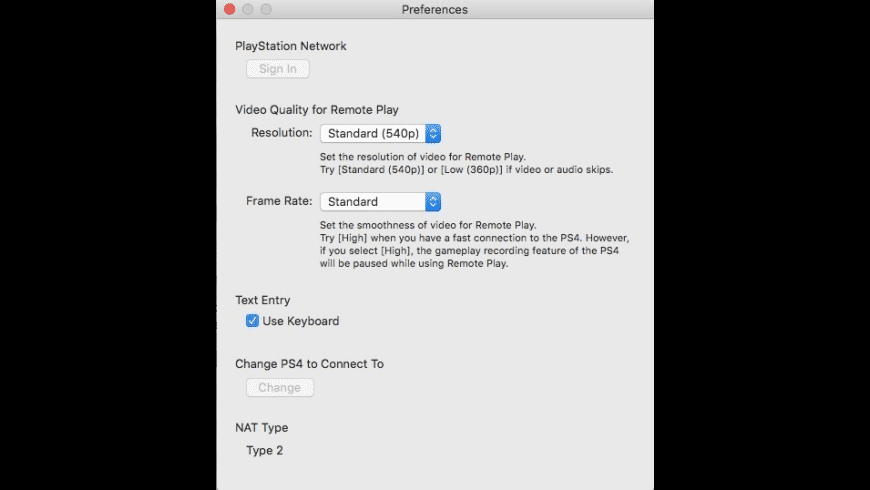870x490 pixels.
Task: Click the Sign In button
Action: (x=277, y=69)
